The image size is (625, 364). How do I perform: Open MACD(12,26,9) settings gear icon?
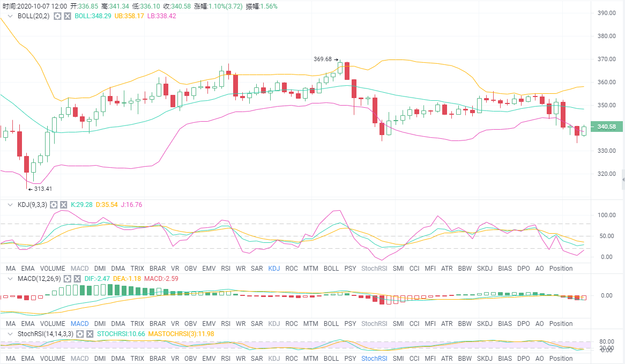click(x=67, y=279)
